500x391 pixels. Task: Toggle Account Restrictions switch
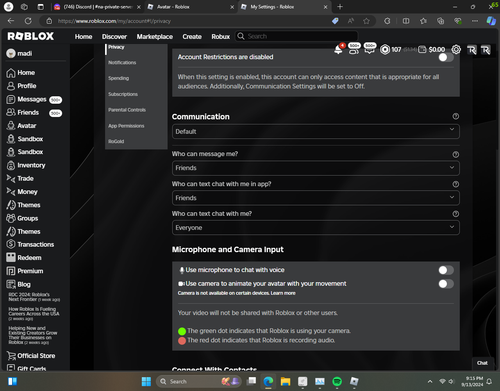(446, 57)
